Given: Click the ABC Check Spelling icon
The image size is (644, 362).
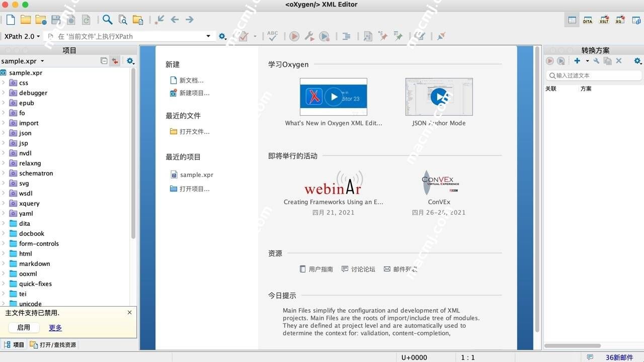Looking at the screenshot, I should [272, 36].
